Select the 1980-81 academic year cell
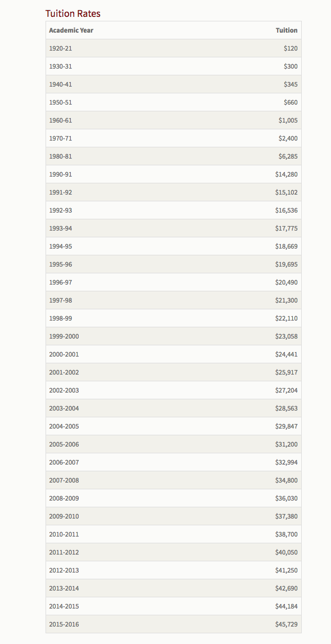This screenshot has width=331, height=644. pyautogui.click(x=60, y=156)
